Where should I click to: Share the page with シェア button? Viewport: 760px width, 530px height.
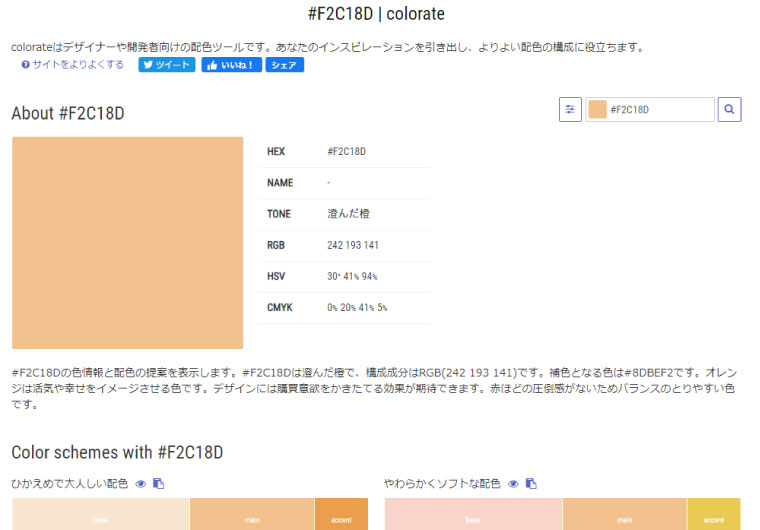point(285,64)
